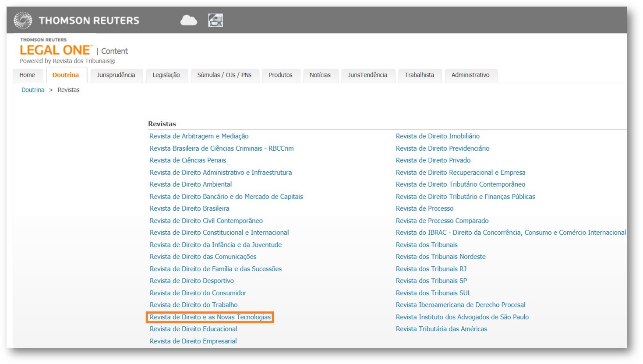Click the Thomson Reuters logo icon
Viewport: 643px width, 364px height.
(x=23, y=21)
